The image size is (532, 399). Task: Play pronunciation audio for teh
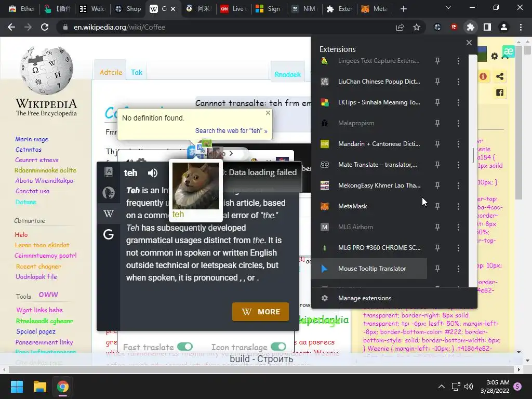[153, 172]
